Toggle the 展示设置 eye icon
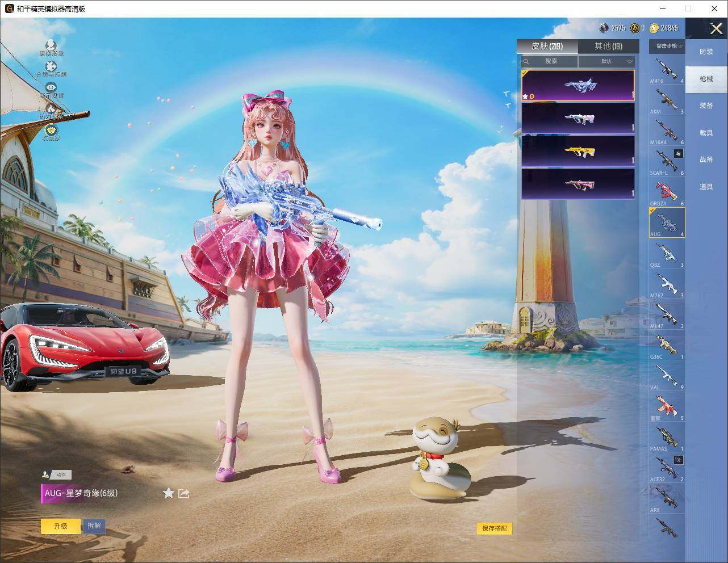This screenshot has height=563, width=728. coord(51,89)
